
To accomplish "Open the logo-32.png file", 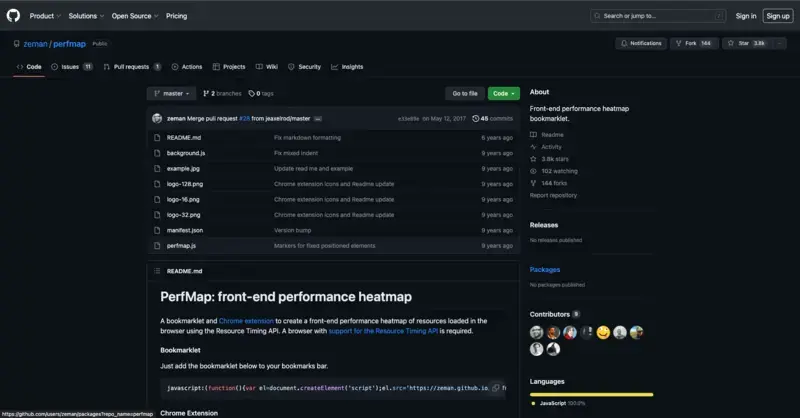I will (183, 215).
